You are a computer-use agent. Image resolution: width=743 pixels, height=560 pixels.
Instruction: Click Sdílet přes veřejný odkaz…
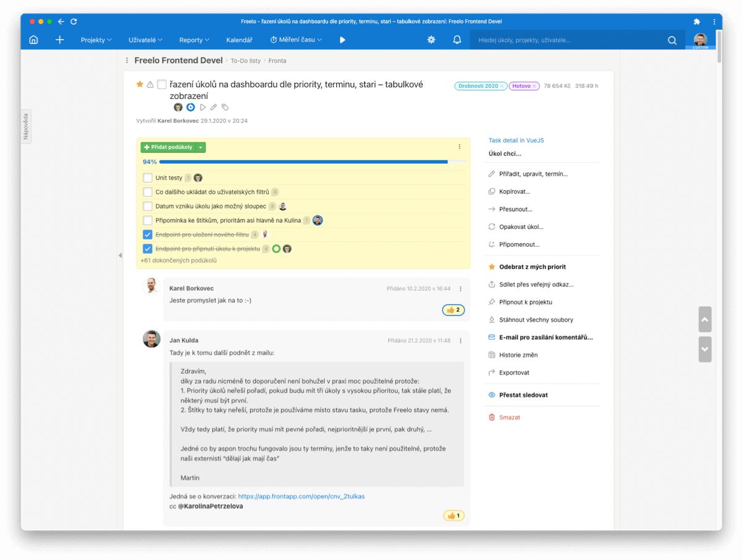(536, 285)
